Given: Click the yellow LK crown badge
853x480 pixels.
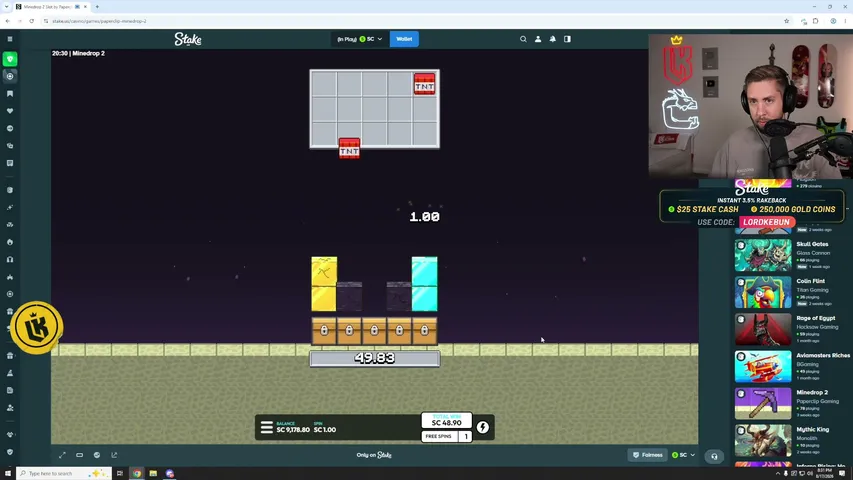Looking at the screenshot, I should tap(36, 328).
